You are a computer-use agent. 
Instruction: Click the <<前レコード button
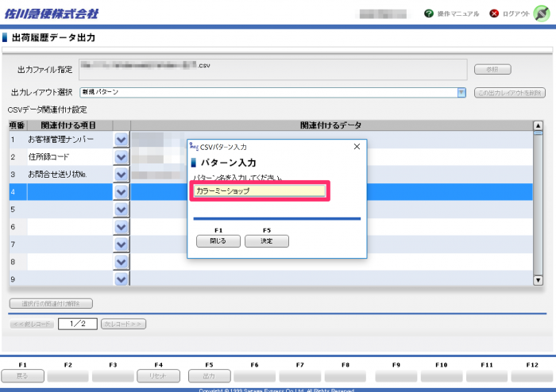tap(32, 324)
